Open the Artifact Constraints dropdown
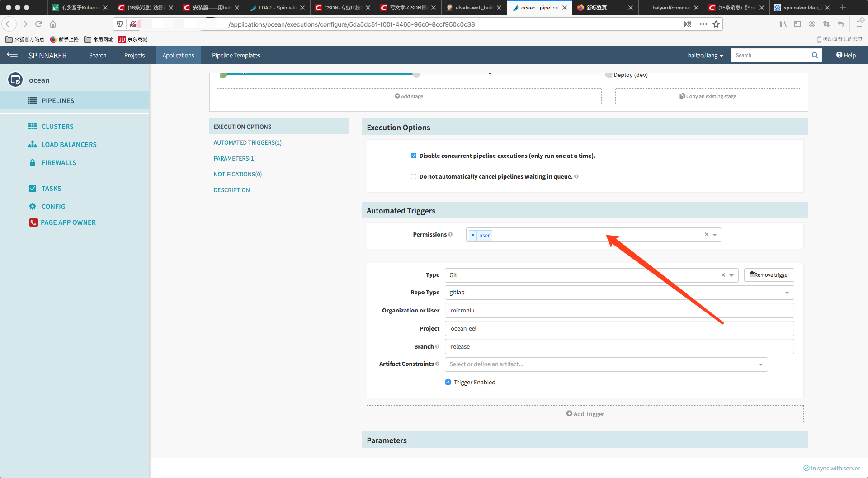 pos(761,364)
